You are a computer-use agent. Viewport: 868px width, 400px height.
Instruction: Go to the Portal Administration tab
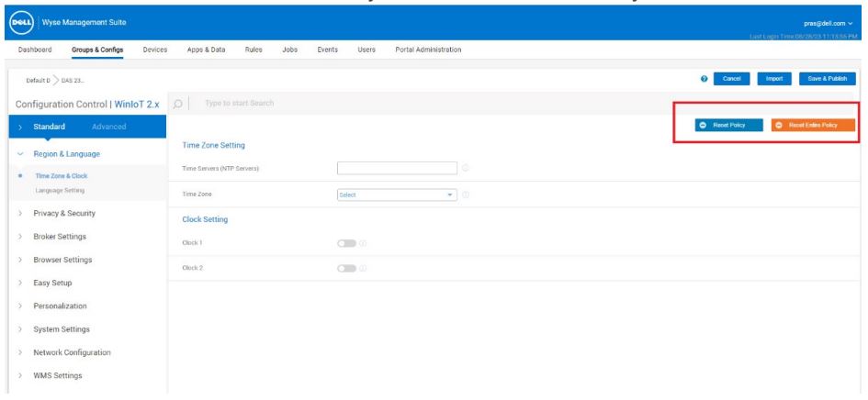(428, 50)
